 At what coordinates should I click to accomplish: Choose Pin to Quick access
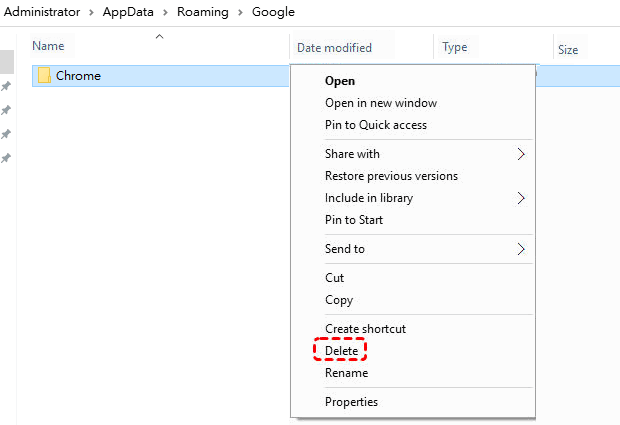376,125
